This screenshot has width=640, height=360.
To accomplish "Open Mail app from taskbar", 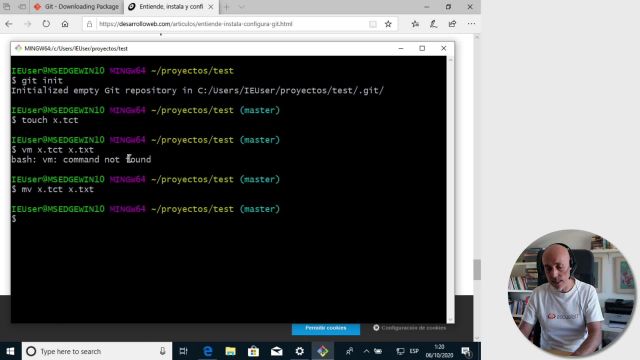I will [x=276, y=351].
